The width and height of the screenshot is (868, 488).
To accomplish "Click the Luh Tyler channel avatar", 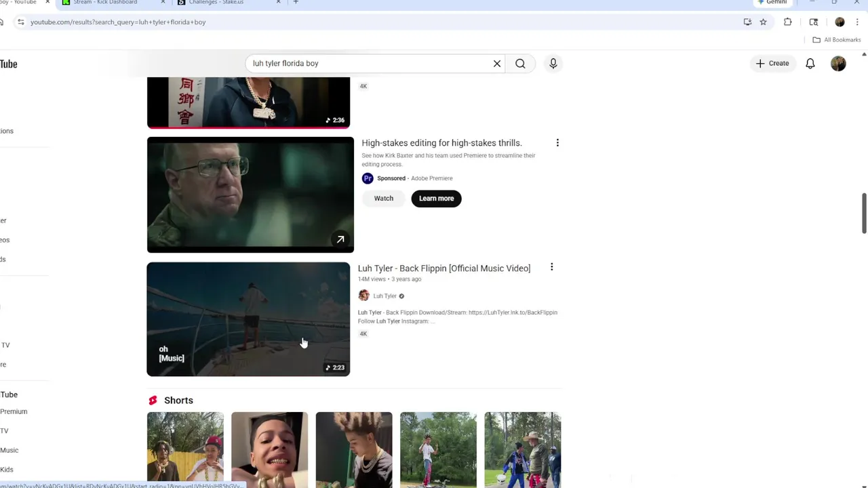I will (x=363, y=296).
